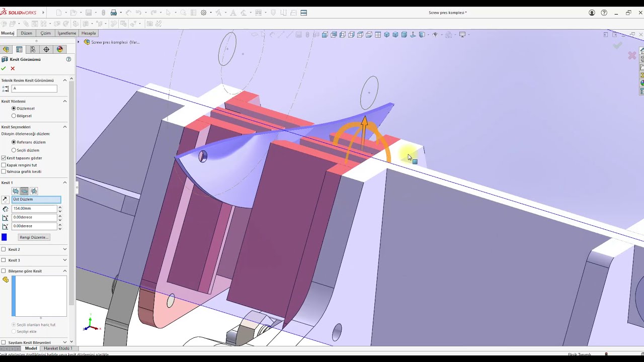Open the help question mark in title bar
The width and height of the screenshot is (644, 362).
(x=604, y=13)
